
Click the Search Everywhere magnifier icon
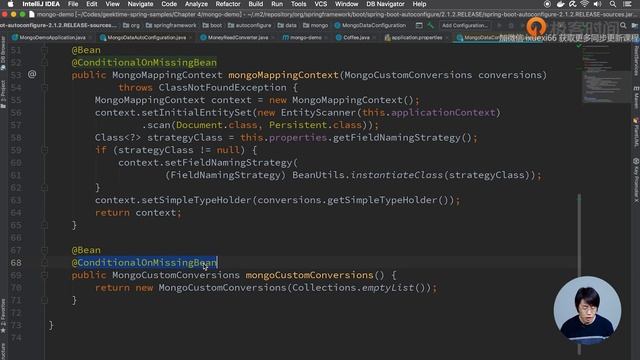coord(623,25)
